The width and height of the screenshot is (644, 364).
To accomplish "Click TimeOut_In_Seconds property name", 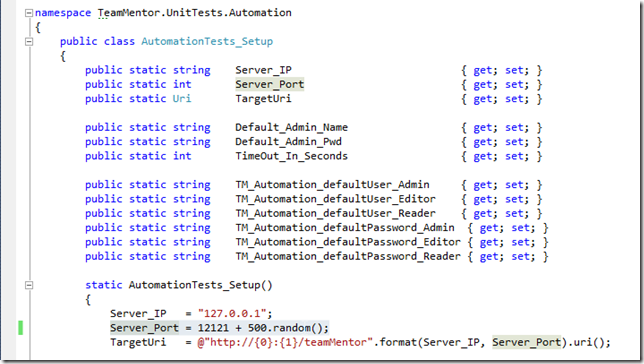I will click(291, 157).
